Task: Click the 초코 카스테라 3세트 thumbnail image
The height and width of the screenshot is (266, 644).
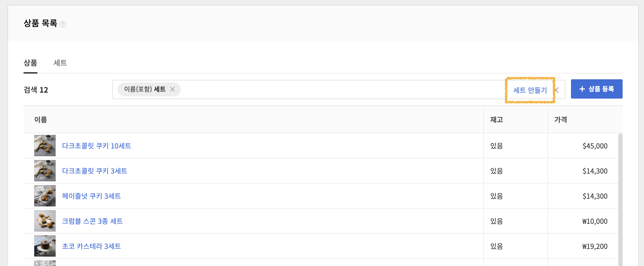Action: pyautogui.click(x=45, y=246)
